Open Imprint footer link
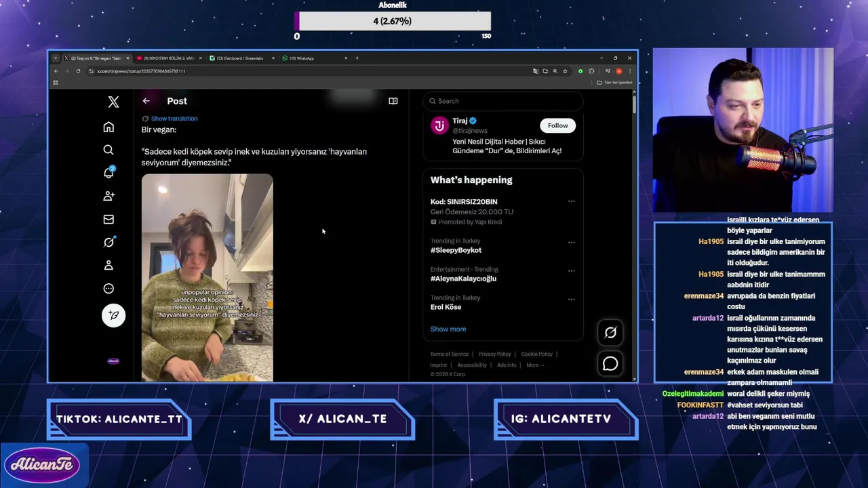Viewport: 868px width, 488px height. coord(439,365)
